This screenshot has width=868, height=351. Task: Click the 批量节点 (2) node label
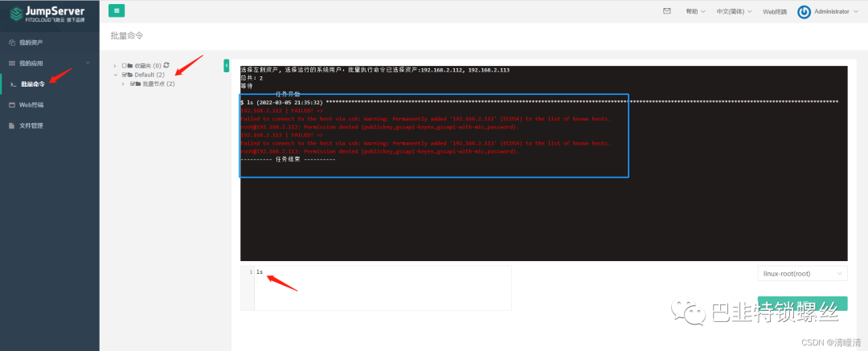click(158, 84)
